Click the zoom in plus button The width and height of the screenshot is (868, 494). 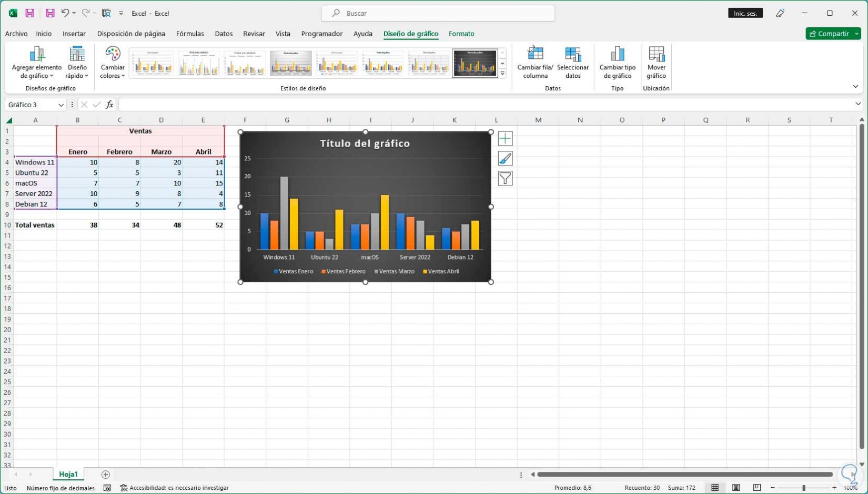[x=834, y=488]
